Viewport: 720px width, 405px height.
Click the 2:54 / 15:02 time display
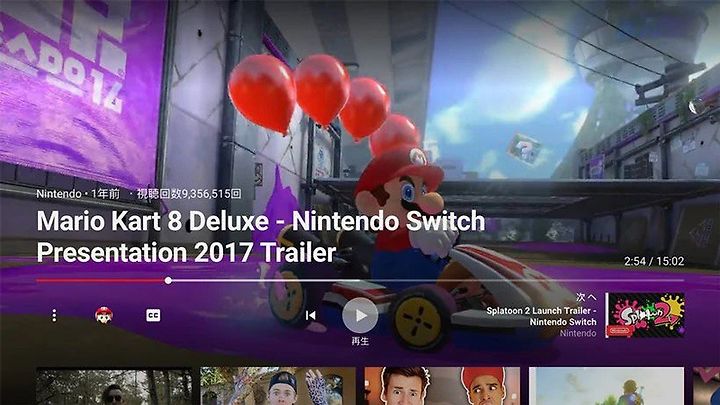[x=654, y=261]
